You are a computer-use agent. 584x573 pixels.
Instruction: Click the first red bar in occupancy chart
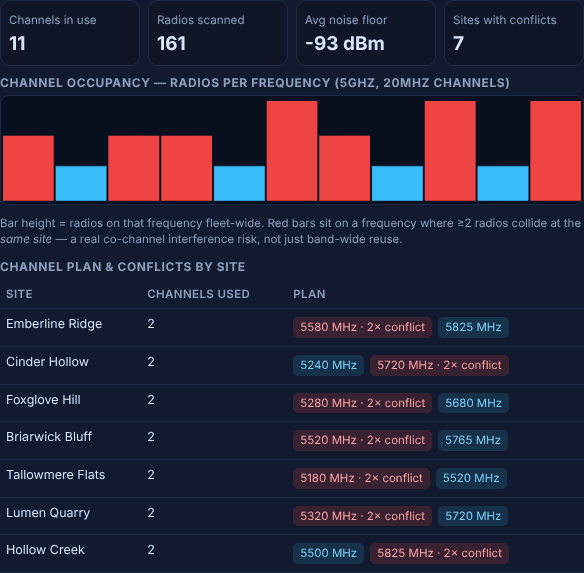pos(28,168)
